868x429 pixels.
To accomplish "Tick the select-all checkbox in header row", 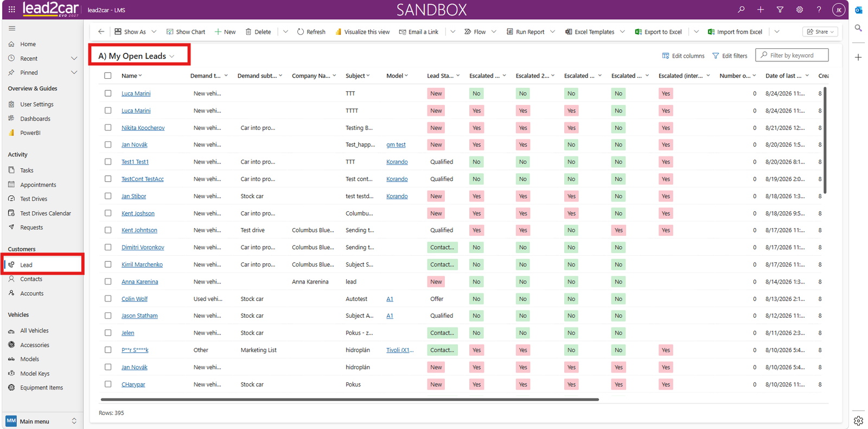I will 108,76.
